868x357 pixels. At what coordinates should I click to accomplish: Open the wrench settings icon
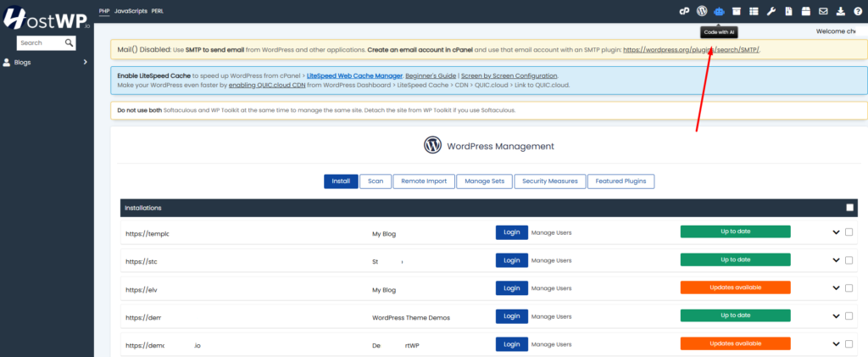pos(771,11)
